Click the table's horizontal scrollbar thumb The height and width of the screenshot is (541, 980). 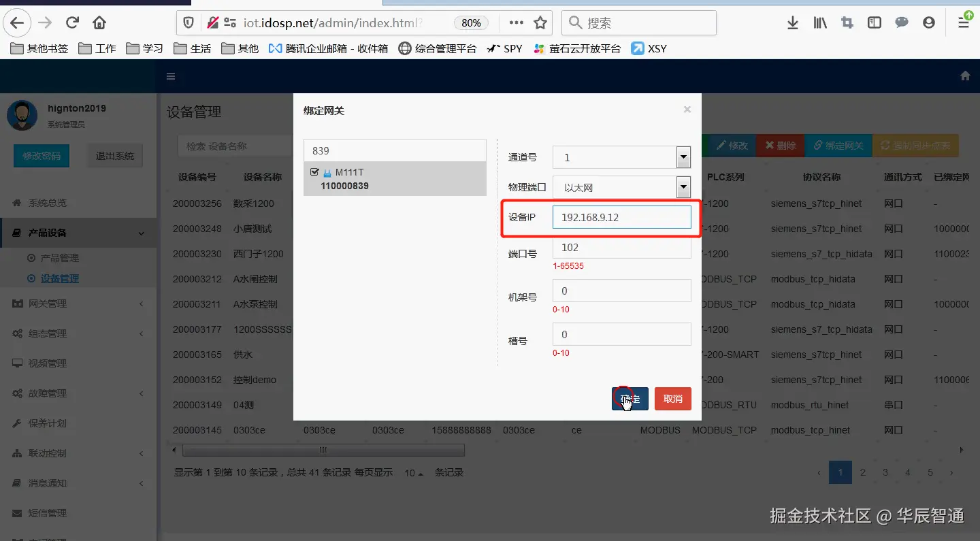(323, 450)
